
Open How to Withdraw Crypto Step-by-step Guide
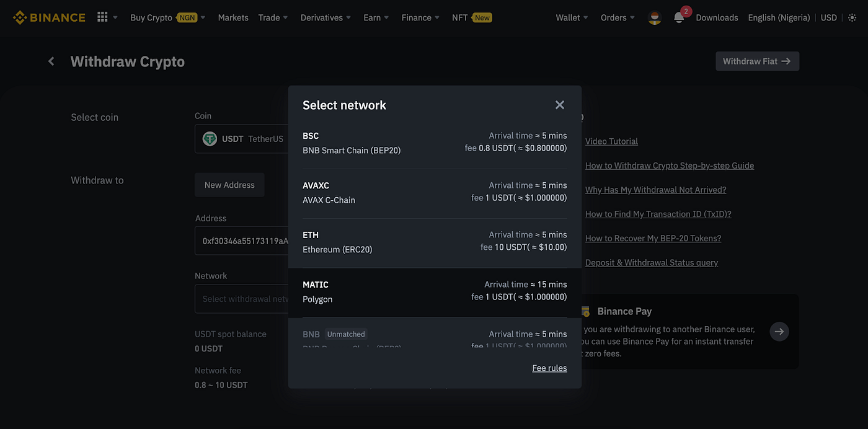coord(670,166)
